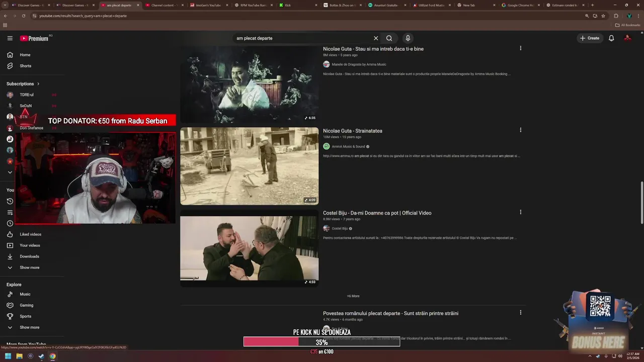Viewport: 644px width, 362px height.
Task: Switch to the Anunturi Gratuite tab
Action: [x=386, y=5]
